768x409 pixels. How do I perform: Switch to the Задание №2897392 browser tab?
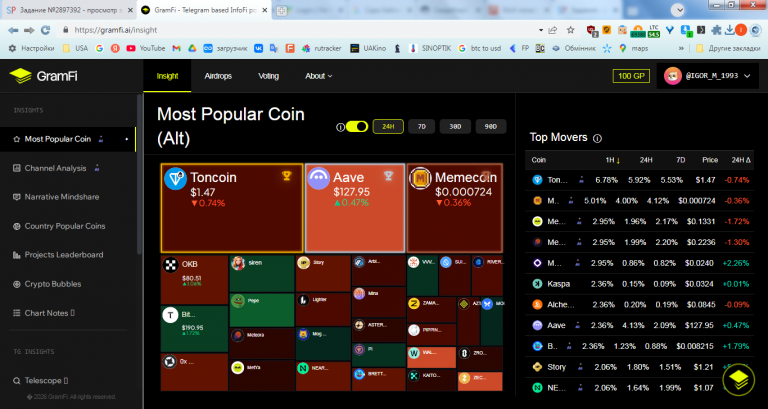click(69, 10)
